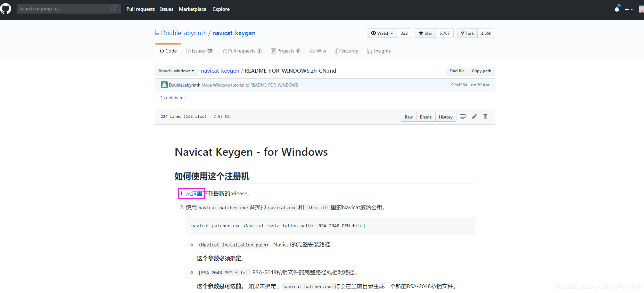Click the user avatar at top right

(x=641, y=9)
